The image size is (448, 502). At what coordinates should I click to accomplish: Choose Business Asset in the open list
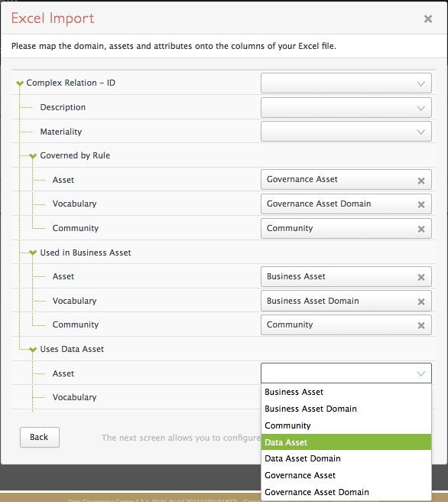(346, 392)
